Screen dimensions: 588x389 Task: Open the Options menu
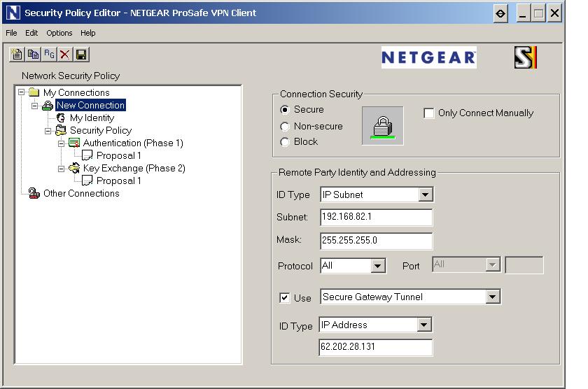[59, 33]
